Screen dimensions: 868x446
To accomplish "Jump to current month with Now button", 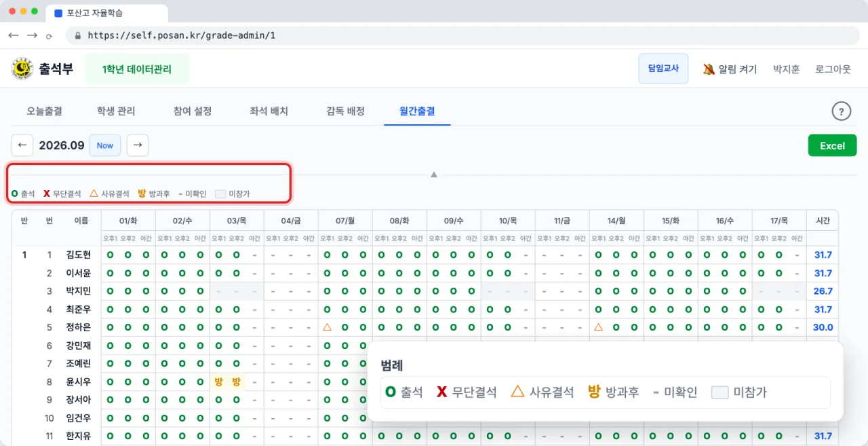I will click(x=105, y=145).
